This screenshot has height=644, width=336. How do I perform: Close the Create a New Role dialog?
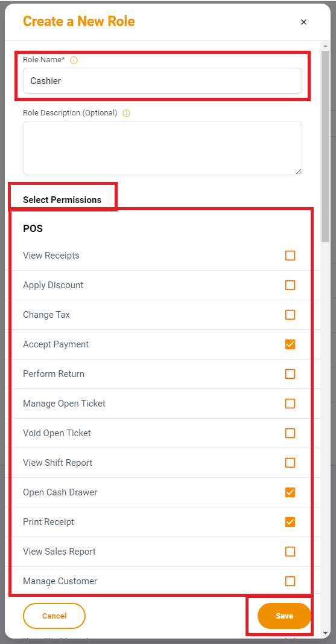[x=303, y=22]
